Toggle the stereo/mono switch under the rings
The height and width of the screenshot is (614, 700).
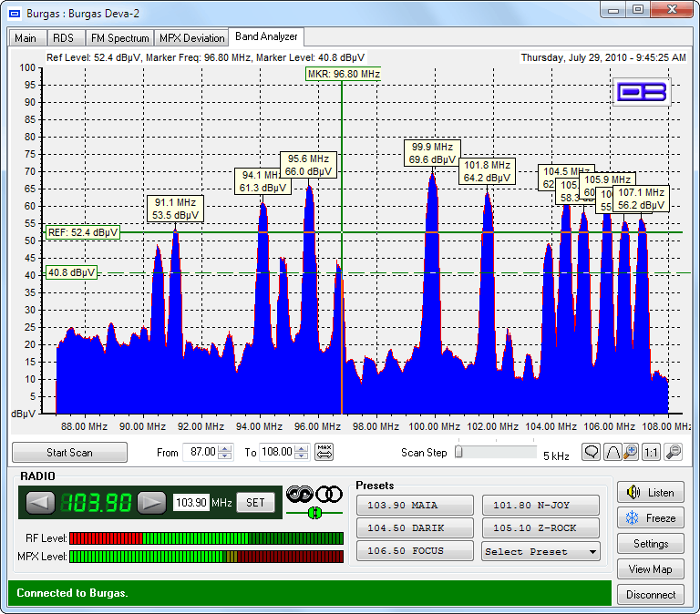[x=314, y=513]
